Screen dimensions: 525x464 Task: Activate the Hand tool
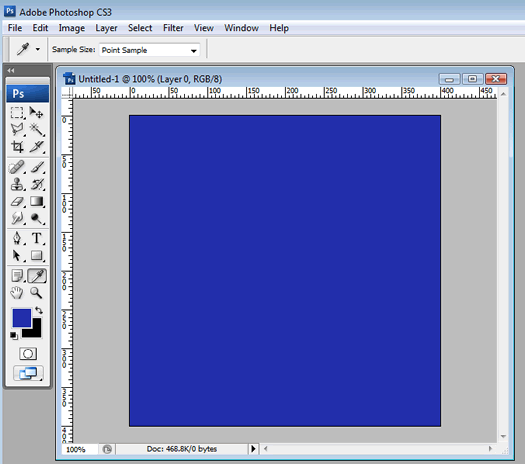17,293
